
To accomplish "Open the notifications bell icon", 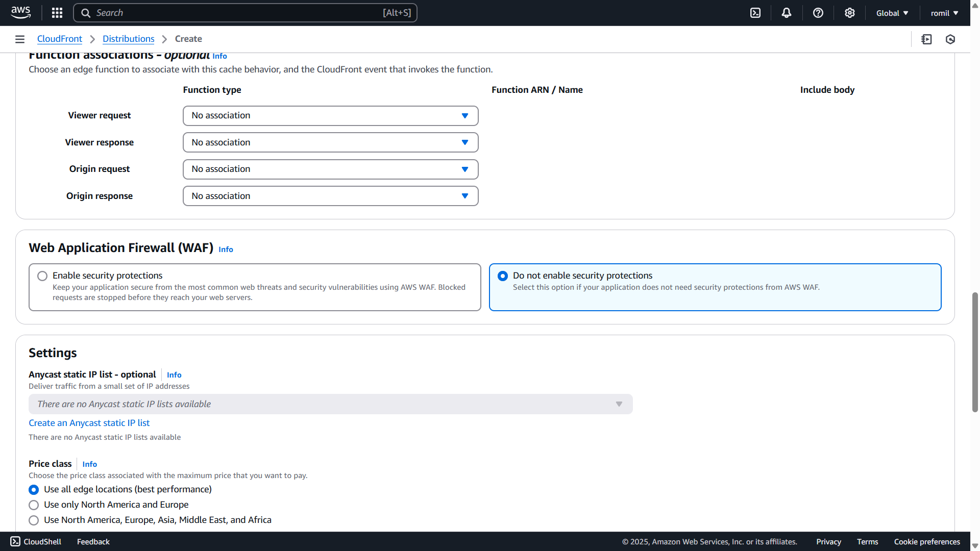I will [x=787, y=13].
